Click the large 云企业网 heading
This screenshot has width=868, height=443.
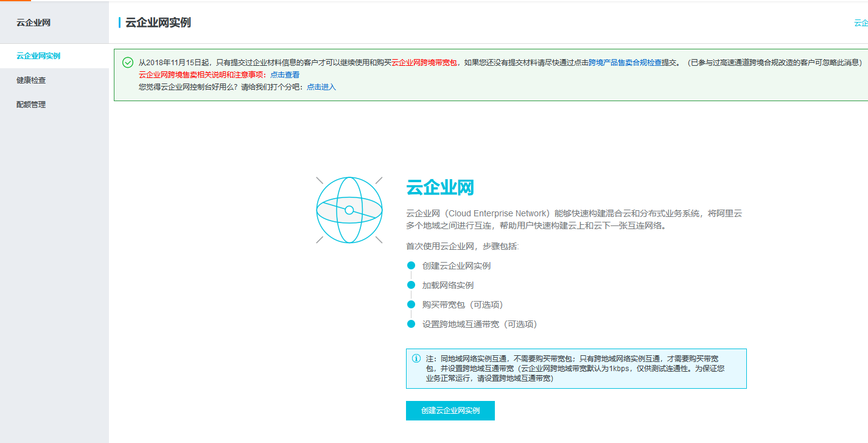click(x=440, y=187)
